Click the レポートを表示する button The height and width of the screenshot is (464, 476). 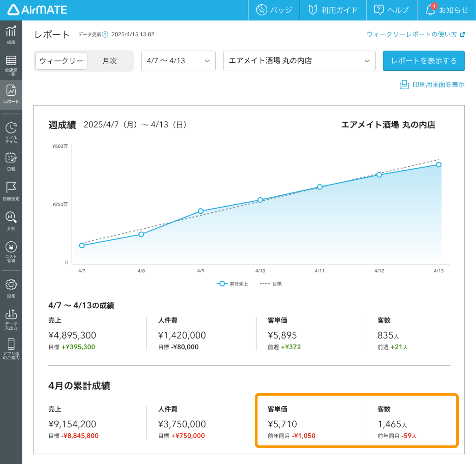point(424,61)
